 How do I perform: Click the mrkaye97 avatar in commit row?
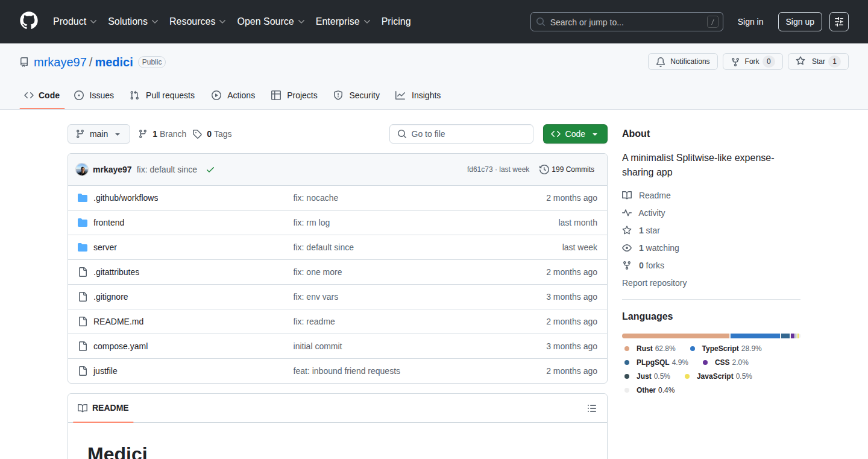point(82,169)
